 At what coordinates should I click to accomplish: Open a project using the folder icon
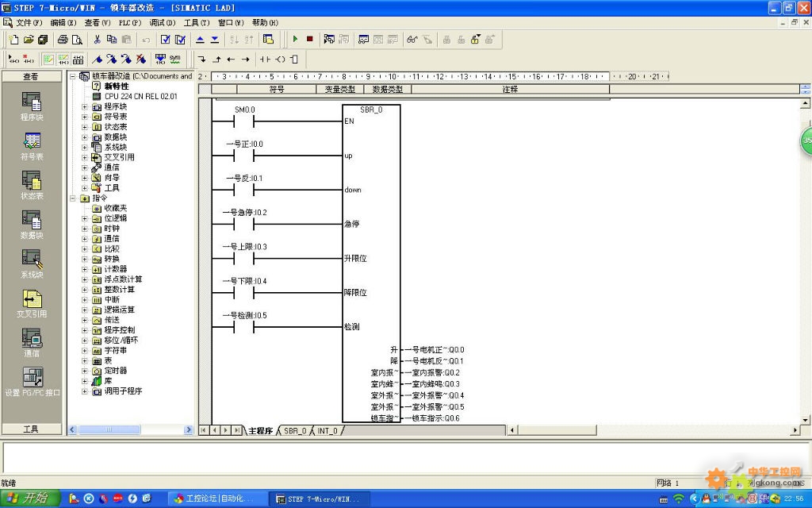pos(29,40)
